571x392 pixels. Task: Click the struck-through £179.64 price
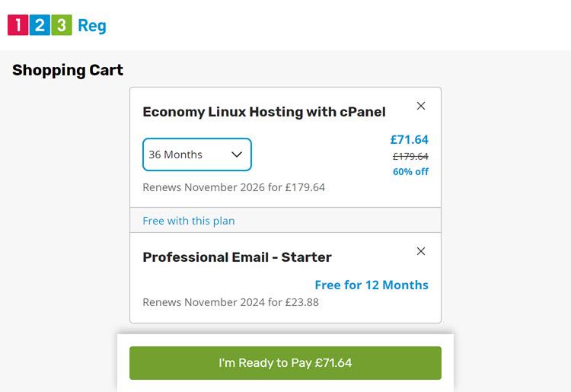[x=410, y=157]
